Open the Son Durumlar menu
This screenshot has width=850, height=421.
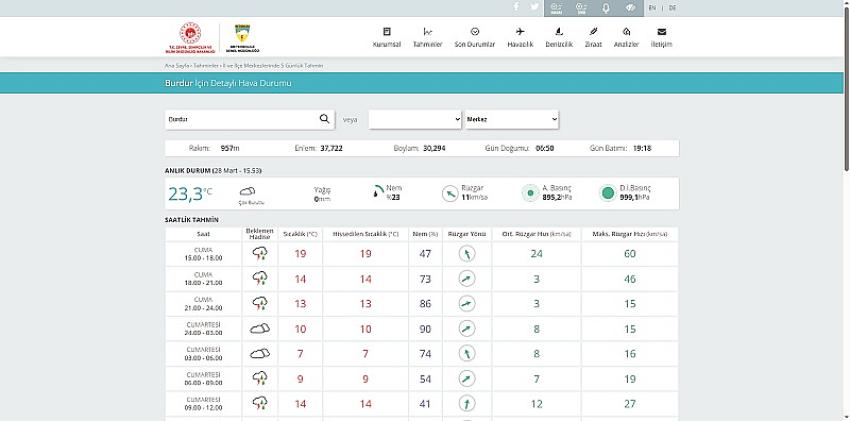pyautogui.click(x=475, y=37)
